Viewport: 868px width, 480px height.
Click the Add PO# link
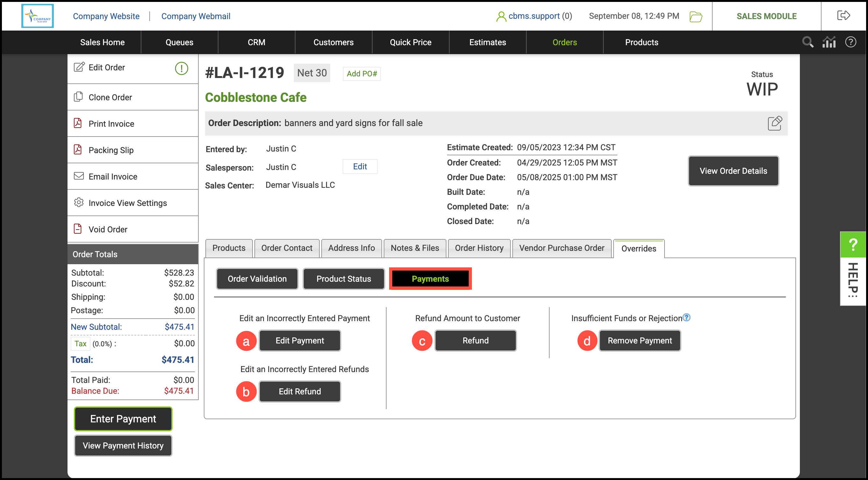pos(361,74)
